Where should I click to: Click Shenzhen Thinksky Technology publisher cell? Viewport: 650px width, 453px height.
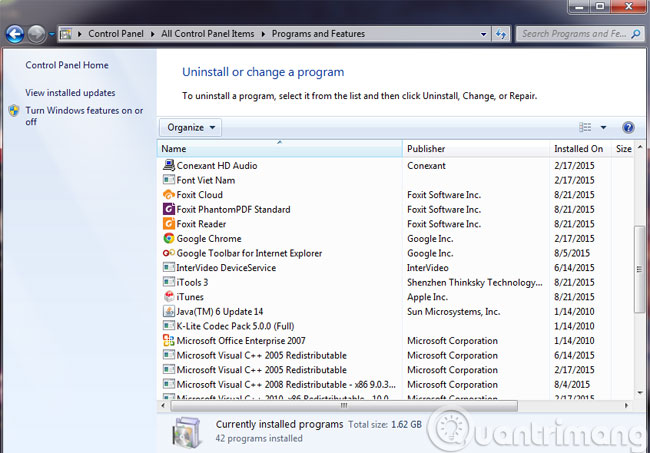[475, 283]
